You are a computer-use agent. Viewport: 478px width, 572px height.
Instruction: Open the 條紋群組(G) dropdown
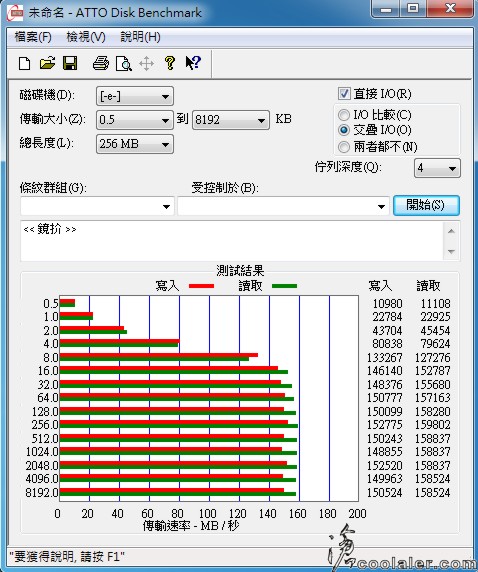(x=97, y=206)
